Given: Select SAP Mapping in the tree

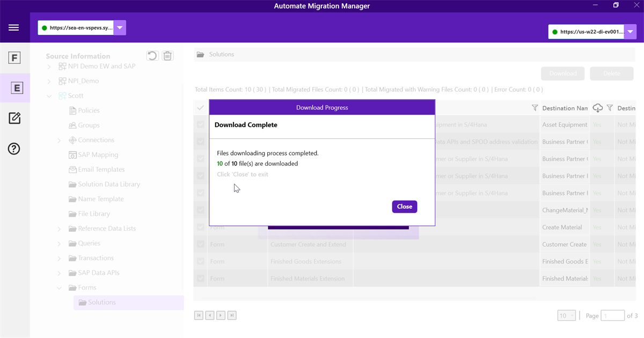Looking at the screenshot, I should [x=98, y=155].
